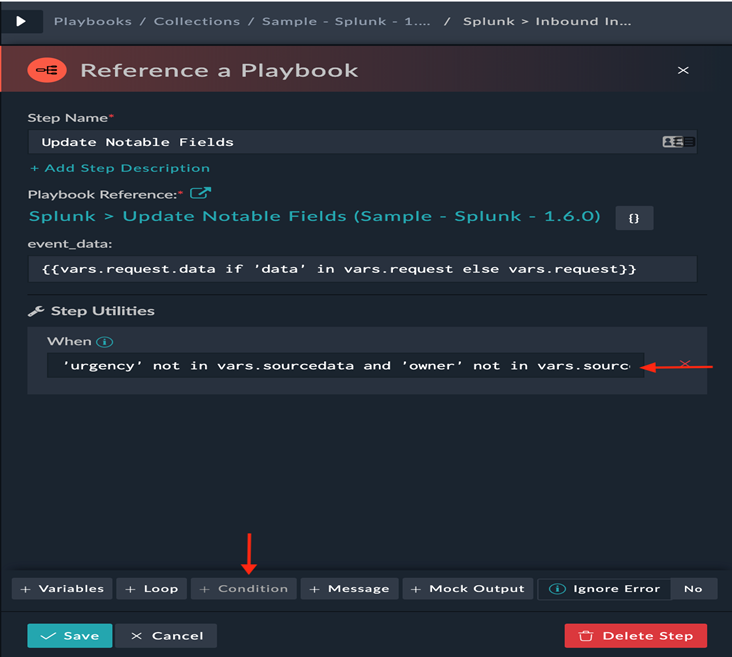Open Splunk > Update Notable Fields playbook link

[315, 217]
